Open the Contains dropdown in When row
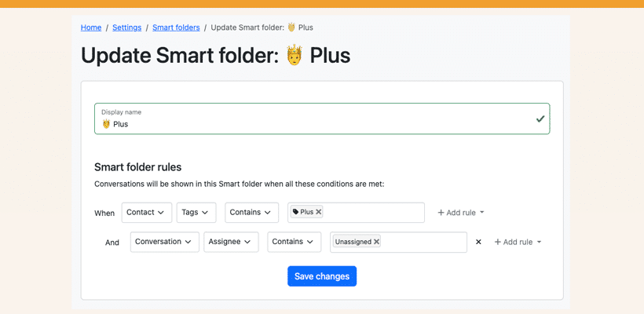This screenshot has width=644, height=314. [251, 213]
